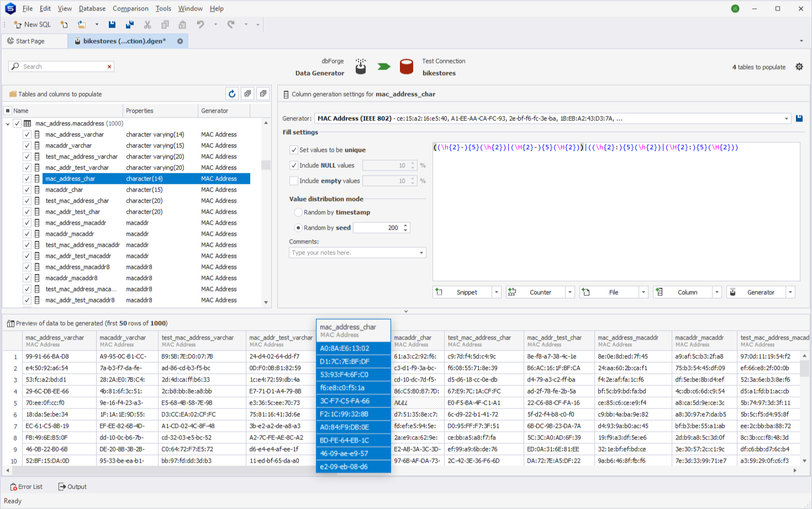Open the Comparison menu
812x509 pixels.
tap(130, 8)
